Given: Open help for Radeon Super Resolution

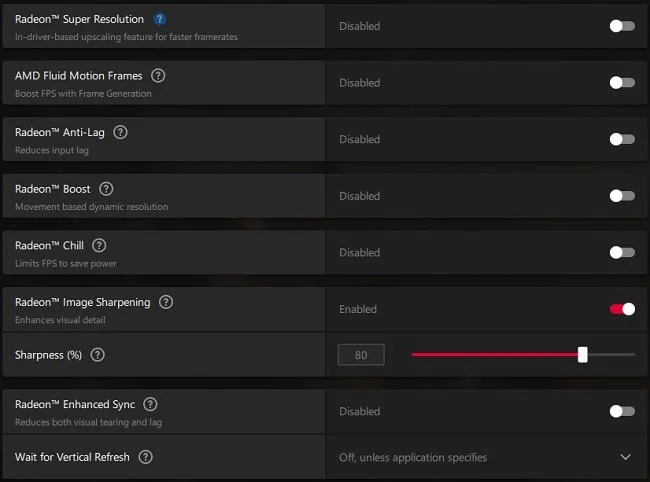Looking at the screenshot, I should (x=160, y=19).
